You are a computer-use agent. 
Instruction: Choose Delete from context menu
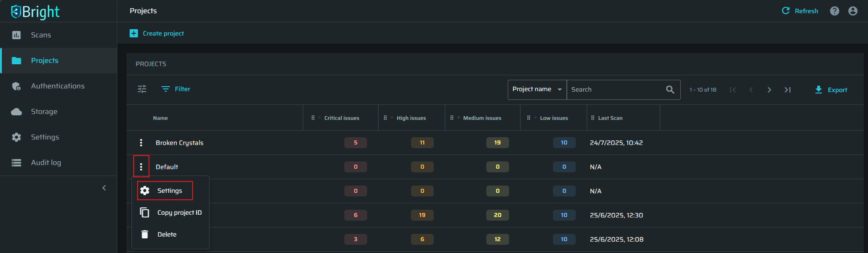click(170, 234)
